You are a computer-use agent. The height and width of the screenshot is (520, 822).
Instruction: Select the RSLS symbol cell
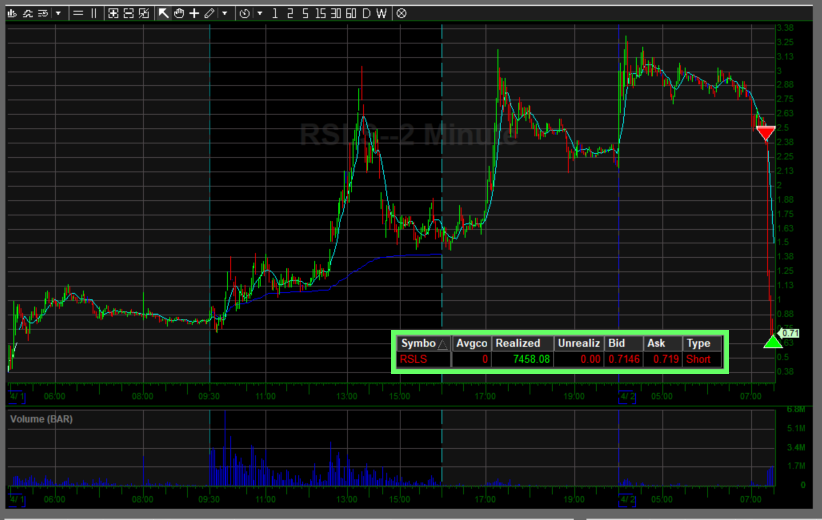pyautogui.click(x=424, y=360)
